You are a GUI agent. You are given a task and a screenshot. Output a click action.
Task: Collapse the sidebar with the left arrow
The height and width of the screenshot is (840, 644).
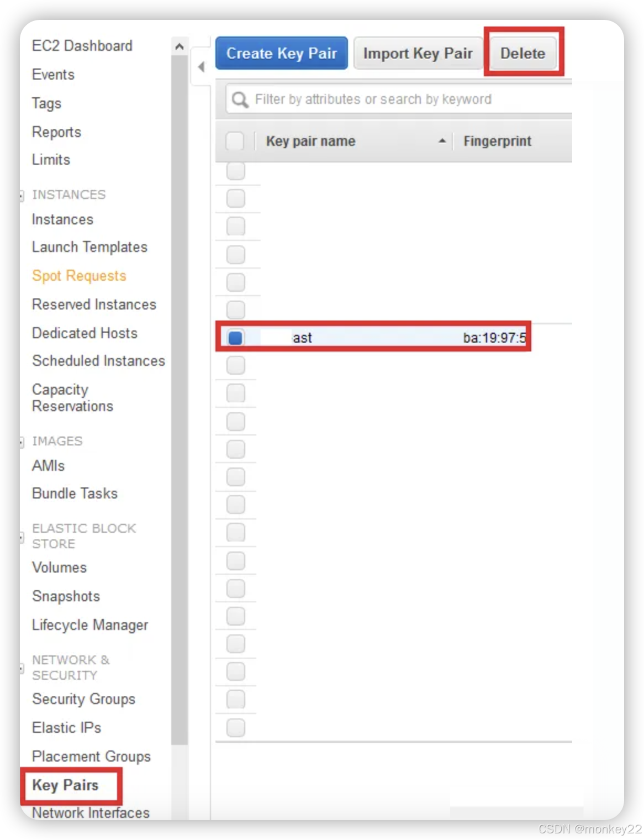[x=201, y=67]
